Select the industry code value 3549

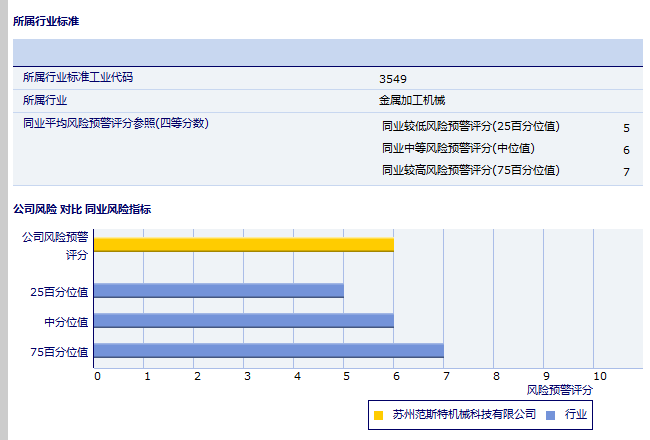[393, 78]
